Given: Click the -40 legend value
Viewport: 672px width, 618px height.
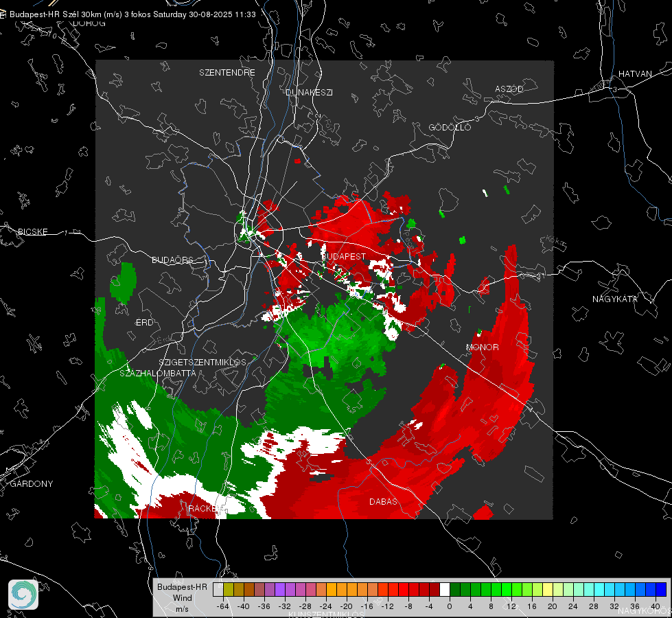Looking at the screenshot, I should (x=244, y=606).
